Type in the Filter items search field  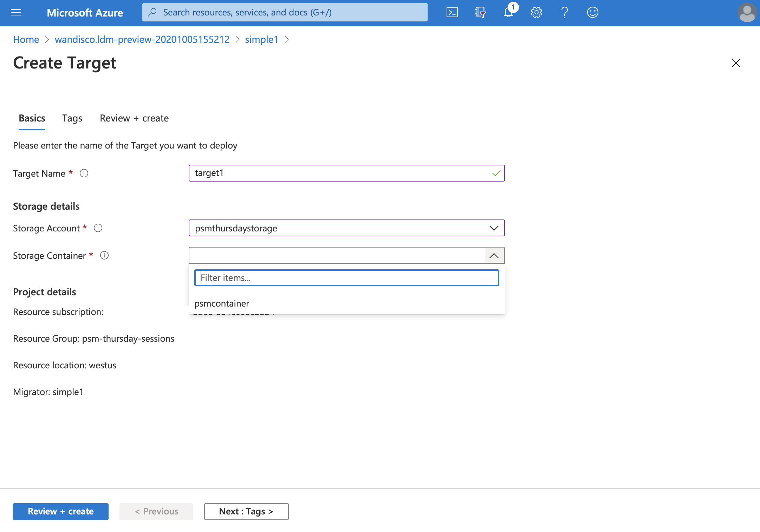347,277
